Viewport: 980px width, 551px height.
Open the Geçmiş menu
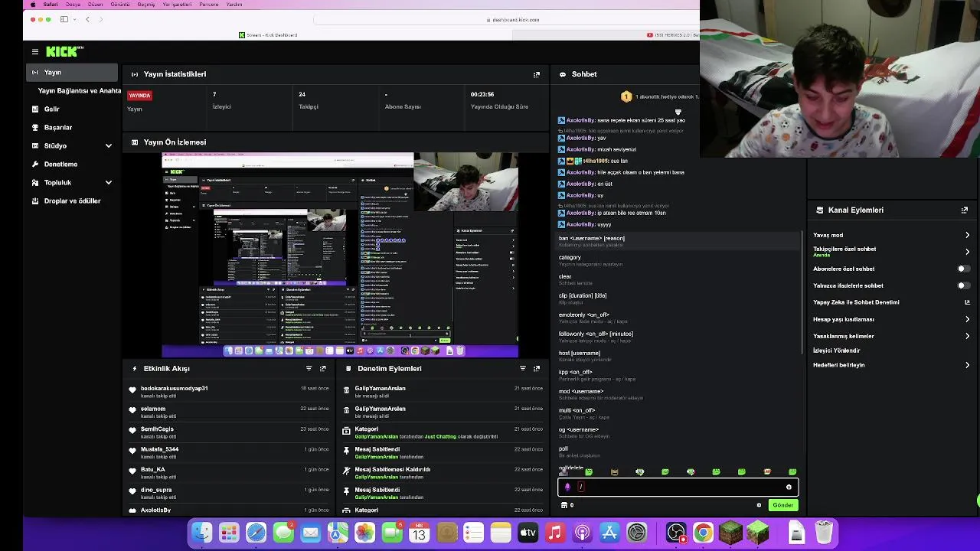(145, 5)
